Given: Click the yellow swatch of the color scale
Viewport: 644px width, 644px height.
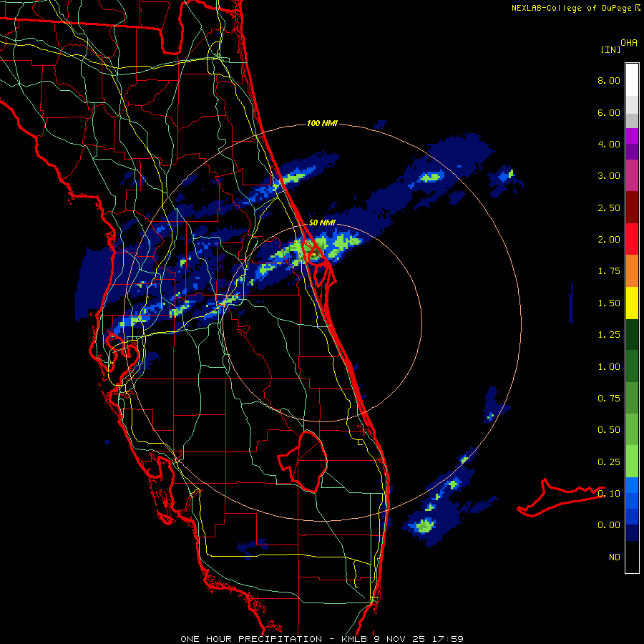Looking at the screenshot, I should (632, 303).
